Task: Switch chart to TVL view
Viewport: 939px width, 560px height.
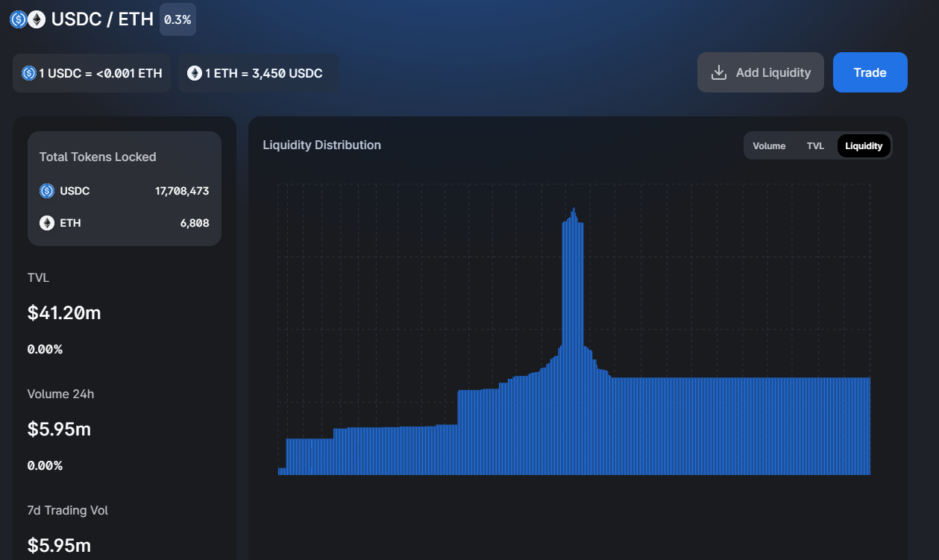Action: coord(815,146)
